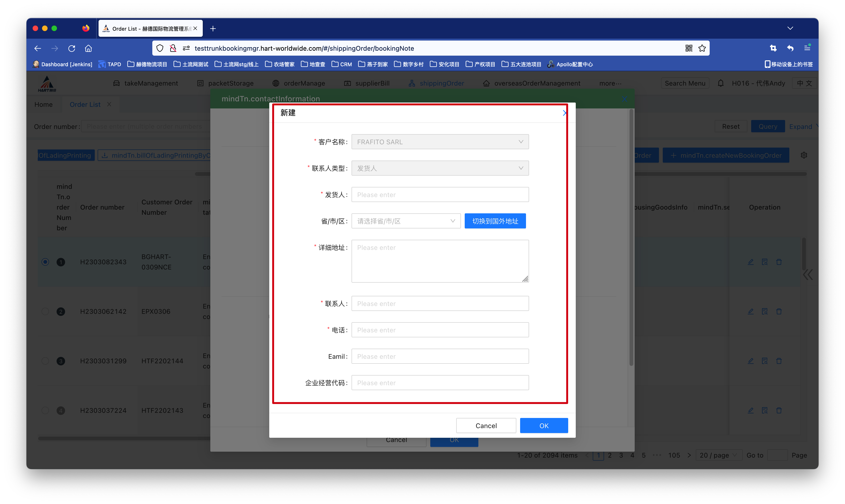The height and width of the screenshot is (504, 845).
Task: Click the table settings gear icon
Action: tap(804, 155)
